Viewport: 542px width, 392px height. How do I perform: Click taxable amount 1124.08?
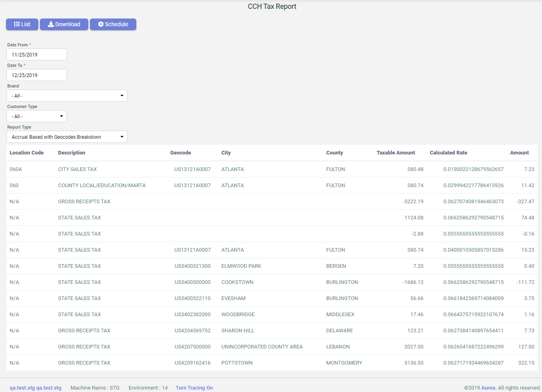click(414, 218)
